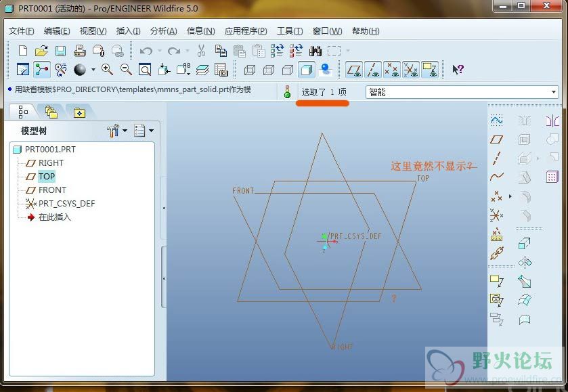Switch display style to Shading
Screen dimensions: 568x392
306,70
